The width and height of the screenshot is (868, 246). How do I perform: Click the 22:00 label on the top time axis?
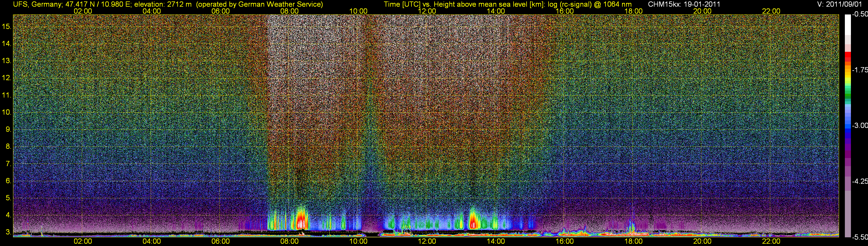771,11
